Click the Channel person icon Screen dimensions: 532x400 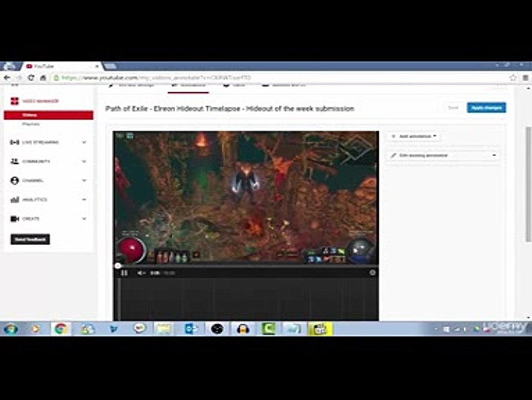(14, 181)
